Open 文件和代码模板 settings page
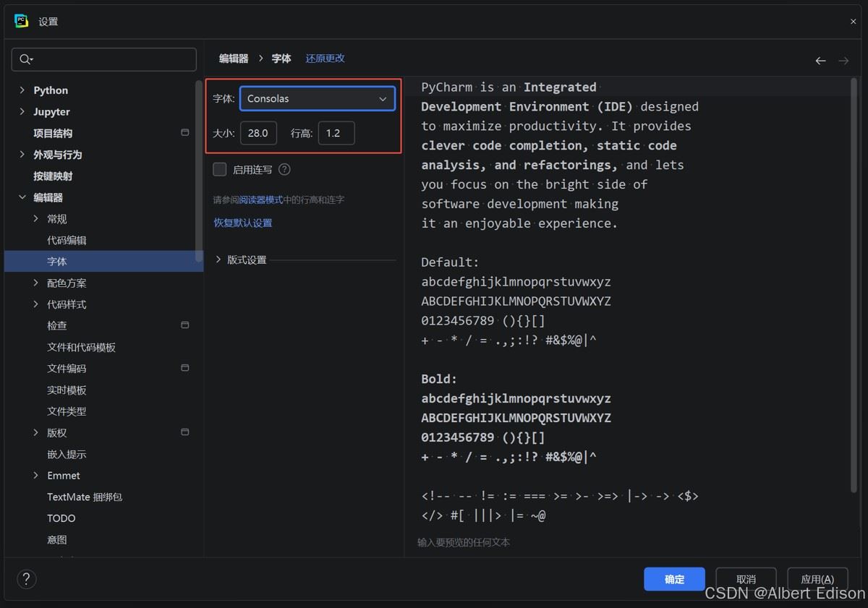This screenshot has width=868, height=608. tap(81, 347)
